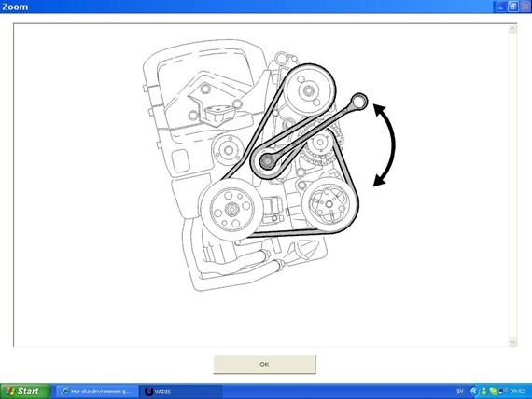Click the curved double arrow in diagram
This screenshot has width=532, height=399.
click(385, 145)
